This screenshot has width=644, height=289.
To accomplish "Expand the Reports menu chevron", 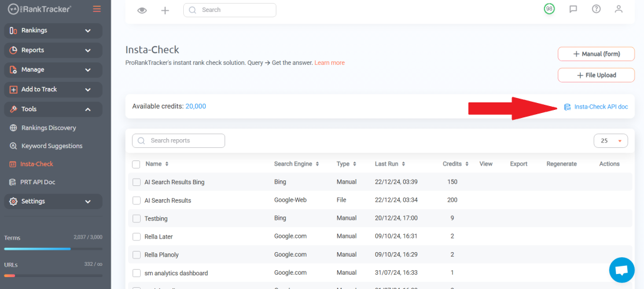I will click(x=88, y=51).
